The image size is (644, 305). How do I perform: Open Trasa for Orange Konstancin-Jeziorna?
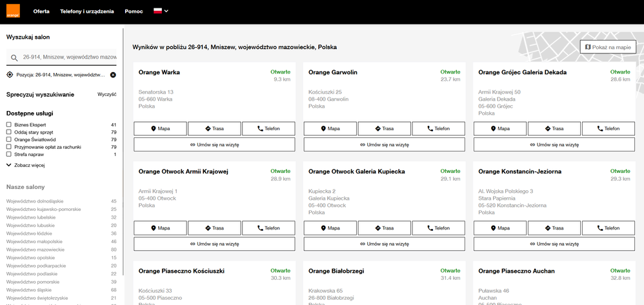pyautogui.click(x=554, y=228)
